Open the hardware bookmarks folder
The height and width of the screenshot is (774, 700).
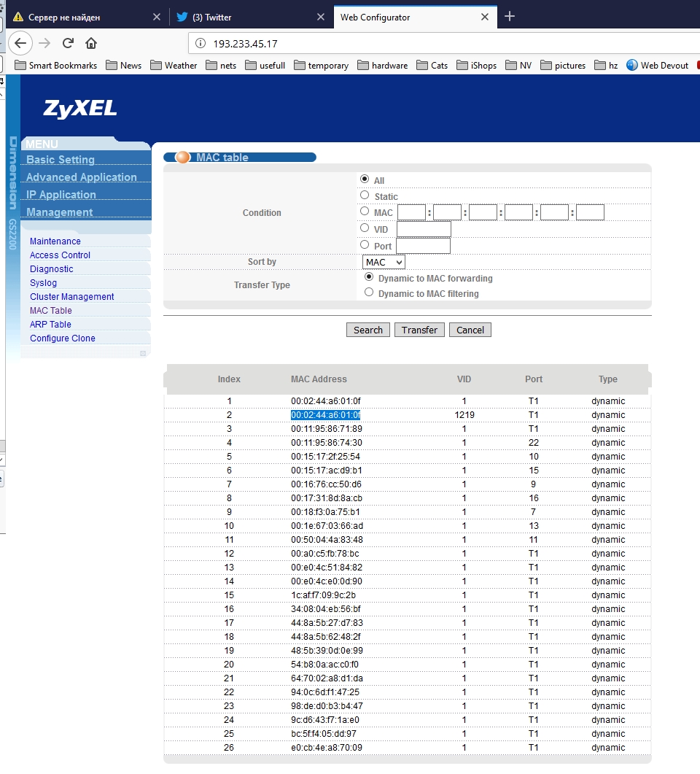[x=383, y=65]
